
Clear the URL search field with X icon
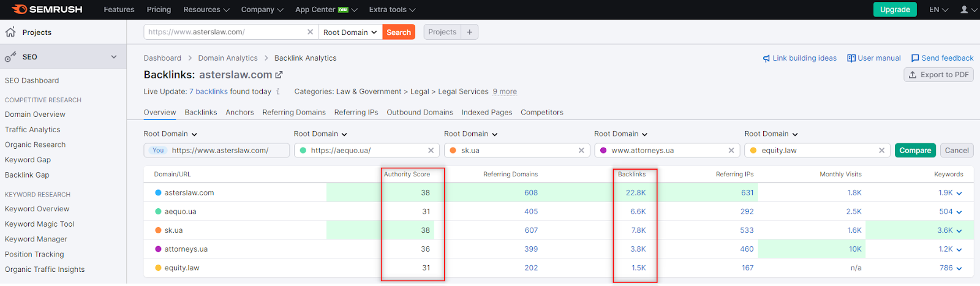click(310, 32)
